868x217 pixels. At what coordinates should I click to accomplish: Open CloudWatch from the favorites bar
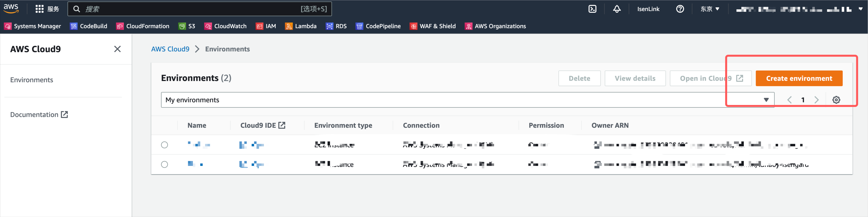(225, 26)
